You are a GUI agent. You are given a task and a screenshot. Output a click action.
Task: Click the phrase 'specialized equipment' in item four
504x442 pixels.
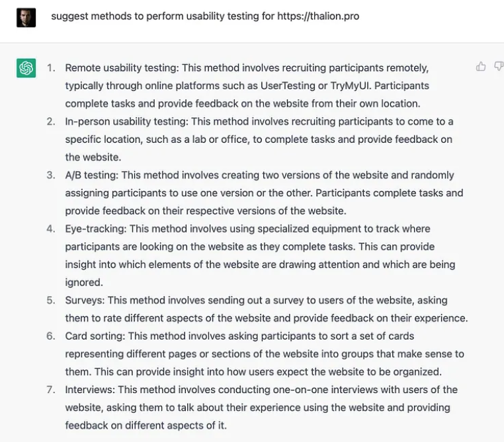tap(319, 229)
